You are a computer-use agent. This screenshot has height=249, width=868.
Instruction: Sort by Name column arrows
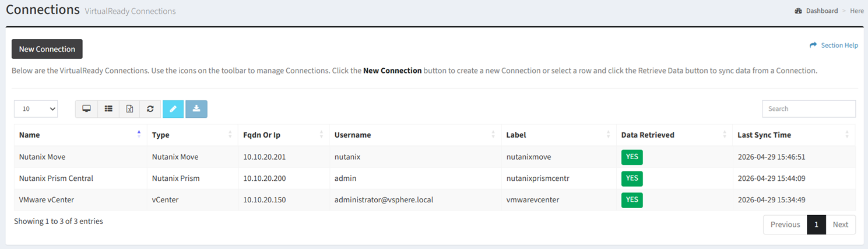pyautogui.click(x=139, y=135)
